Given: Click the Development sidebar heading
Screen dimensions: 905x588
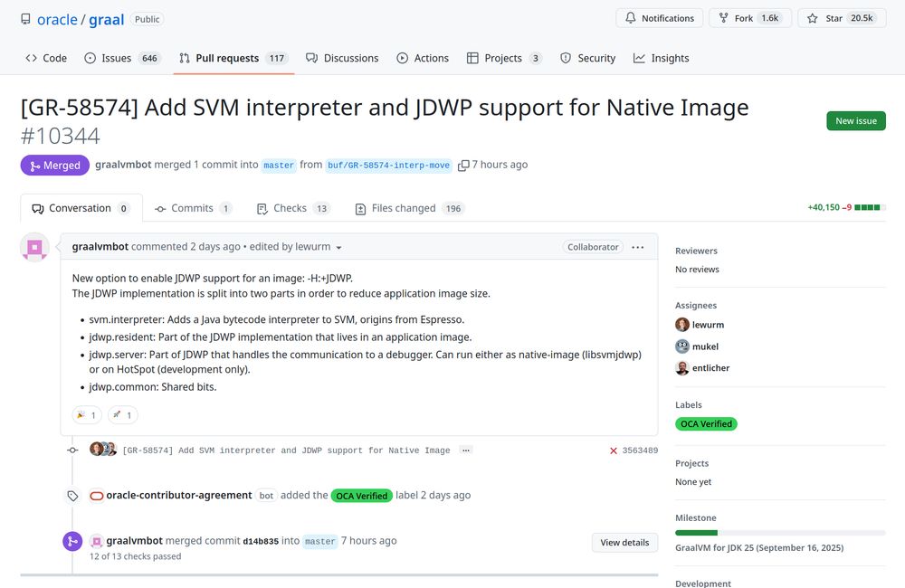Looking at the screenshot, I should (703, 583).
